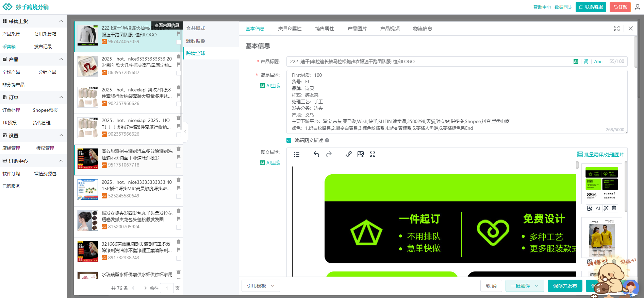Select the checkbox for the 斜纹7件套8 item
The width and height of the screenshot is (644, 298).
point(179,104)
